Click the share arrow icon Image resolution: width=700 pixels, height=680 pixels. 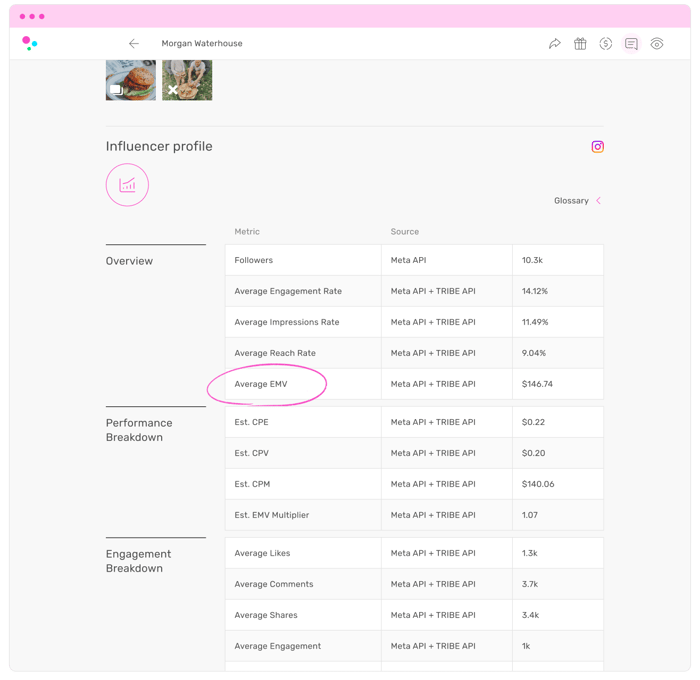[555, 44]
